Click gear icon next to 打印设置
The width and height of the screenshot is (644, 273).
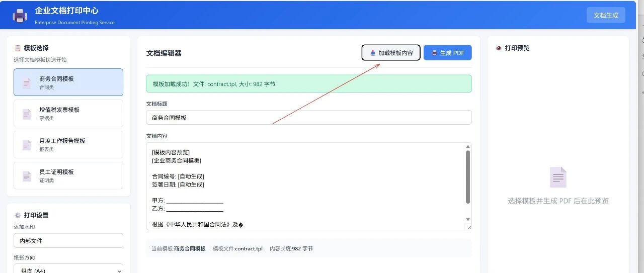pyautogui.click(x=18, y=215)
